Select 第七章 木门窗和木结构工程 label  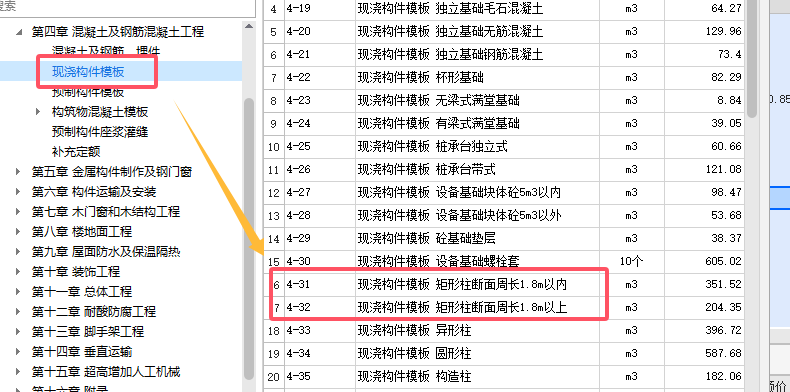(106, 212)
